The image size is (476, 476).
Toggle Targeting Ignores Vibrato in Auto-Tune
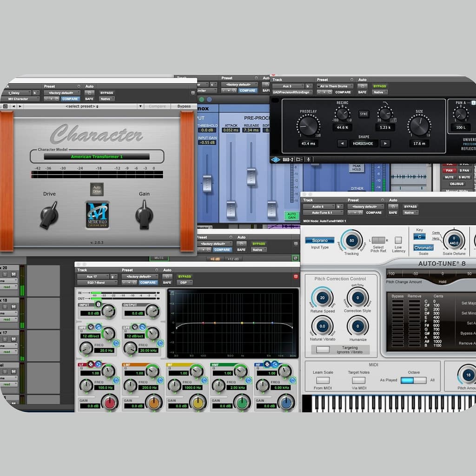[323, 350]
